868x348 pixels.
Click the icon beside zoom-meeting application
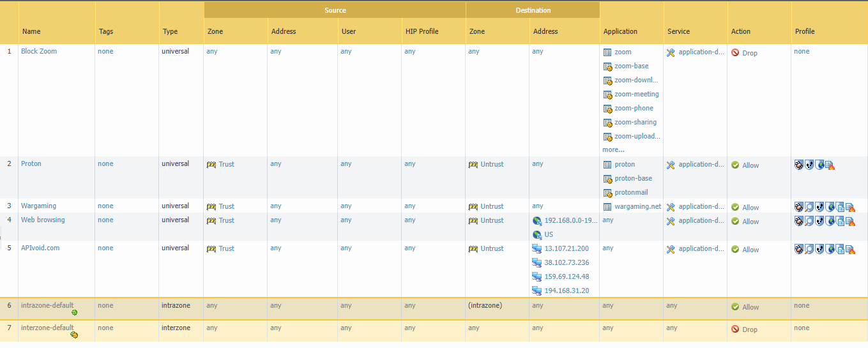(608, 95)
